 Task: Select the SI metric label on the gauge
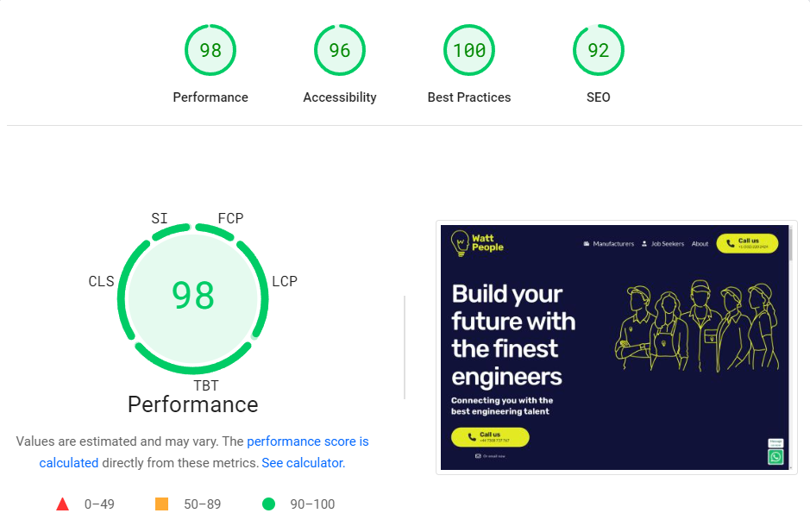pyautogui.click(x=160, y=219)
